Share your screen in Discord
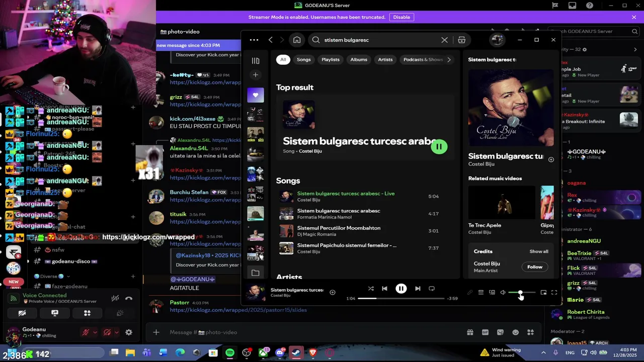The height and width of the screenshot is (362, 644). coord(55,313)
